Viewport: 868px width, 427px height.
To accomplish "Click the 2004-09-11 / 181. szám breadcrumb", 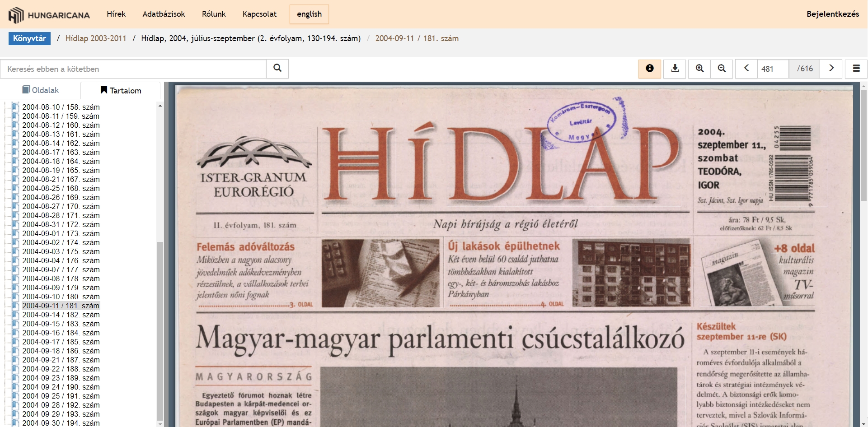I will tap(417, 38).
